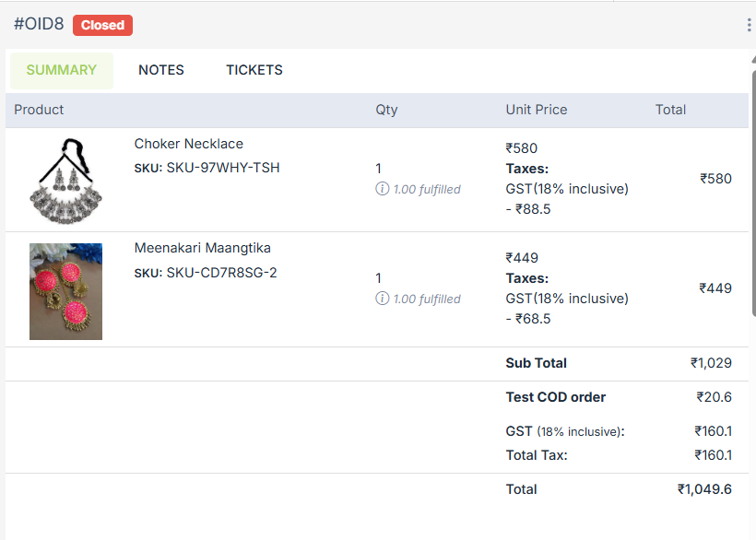Open the Choker Necklace product image
The height and width of the screenshot is (540, 756).
pyautogui.click(x=65, y=181)
